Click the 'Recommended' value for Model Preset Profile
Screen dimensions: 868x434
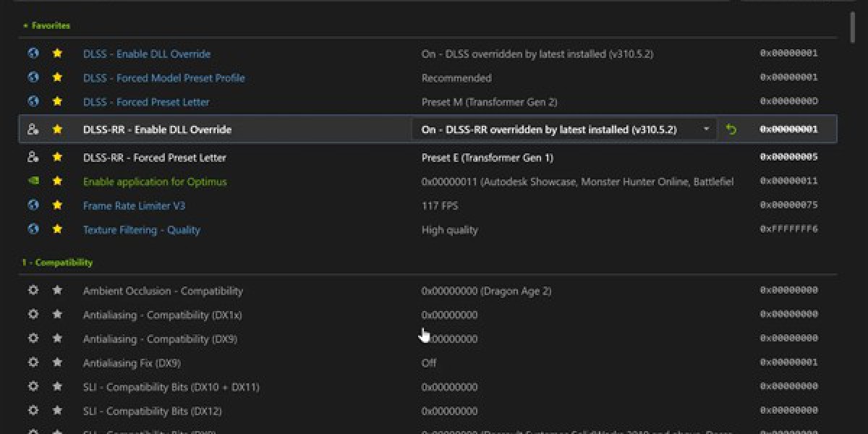click(x=456, y=77)
